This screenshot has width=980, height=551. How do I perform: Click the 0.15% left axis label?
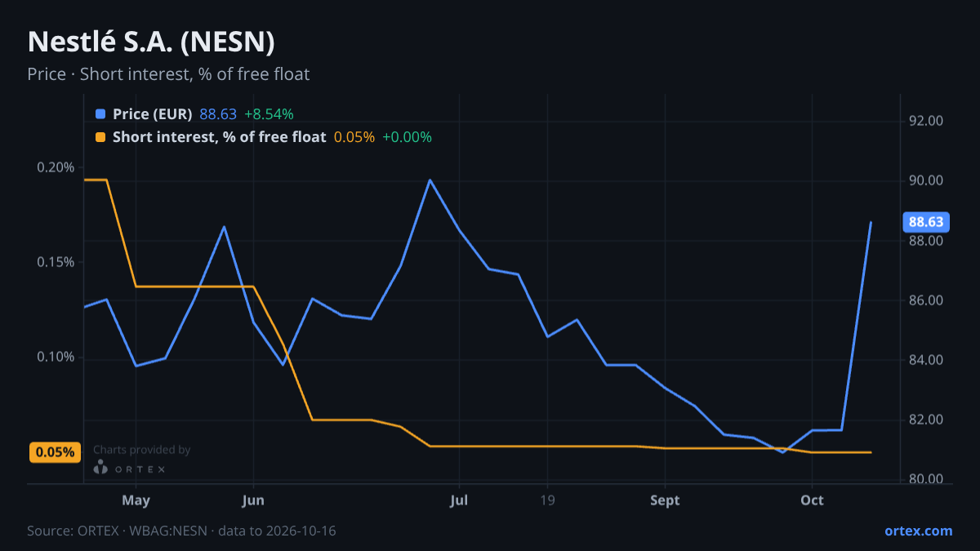(x=56, y=262)
